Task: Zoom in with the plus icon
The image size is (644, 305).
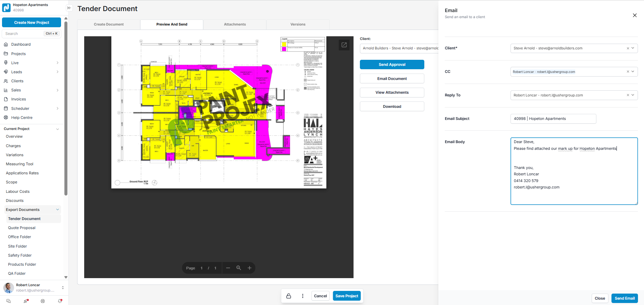Action: pyautogui.click(x=250, y=268)
